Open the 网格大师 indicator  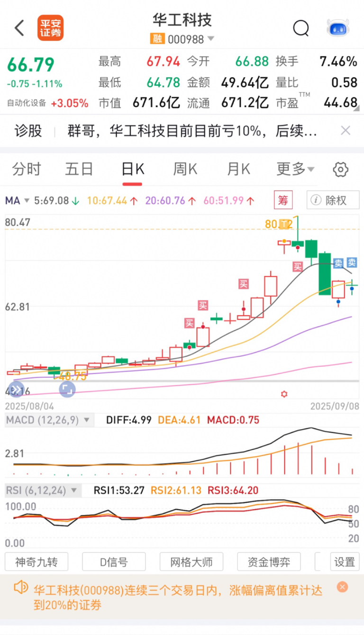pyautogui.click(x=191, y=562)
